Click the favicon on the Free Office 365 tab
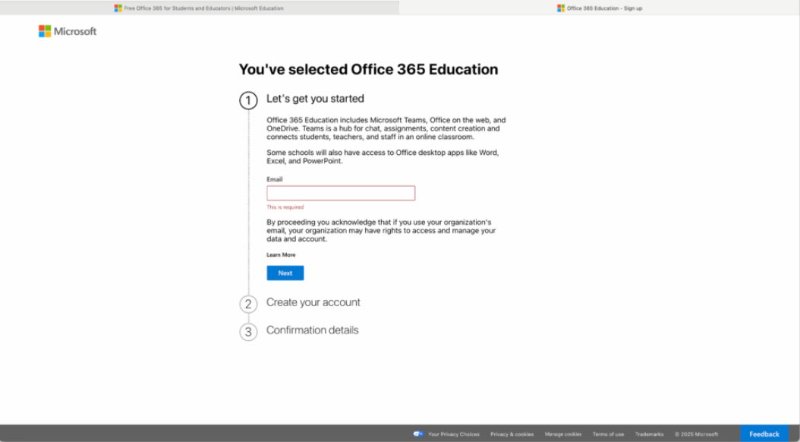800x442 pixels. [118, 8]
